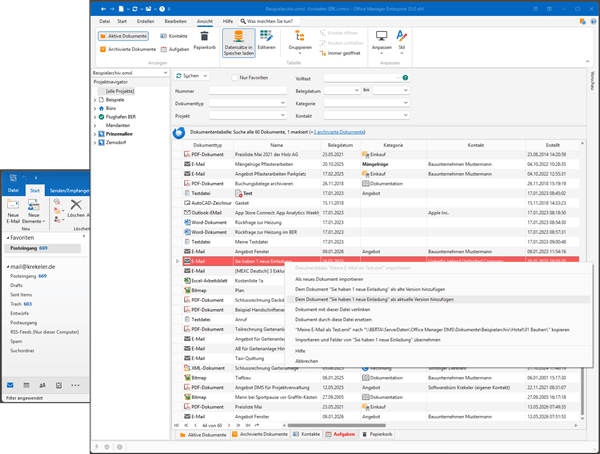Open the Stil ribbon icon
Image resolution: width=600 pixels, height=454 pixels.
point(401,42)
